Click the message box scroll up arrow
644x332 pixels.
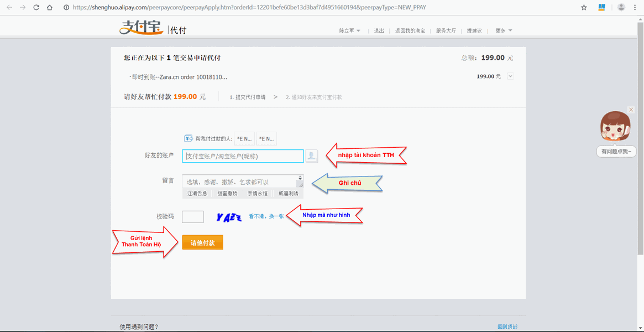[300, 177]
